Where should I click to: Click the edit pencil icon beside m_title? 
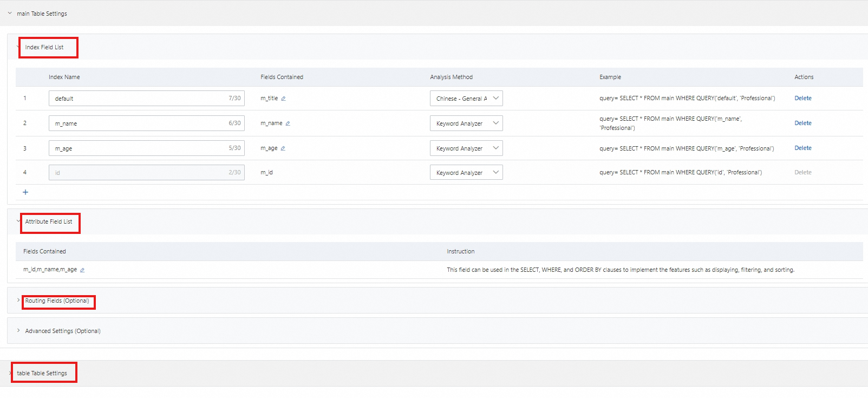283,99
